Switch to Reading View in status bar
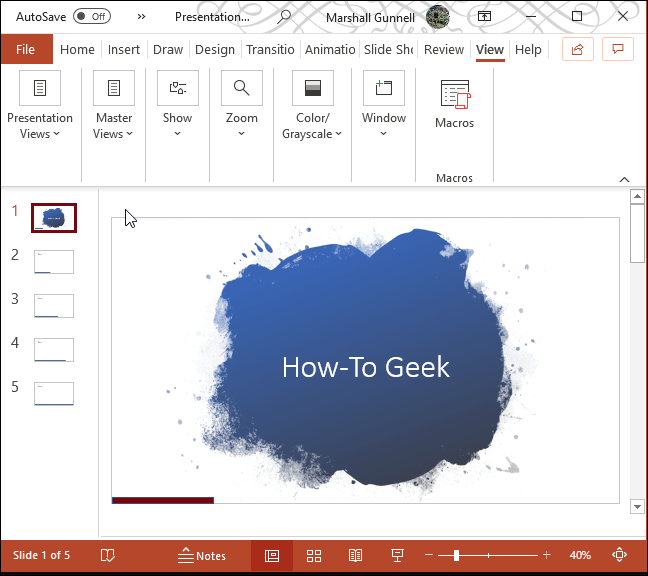This screenshot has height=576, width=648. tap(355, 555)
